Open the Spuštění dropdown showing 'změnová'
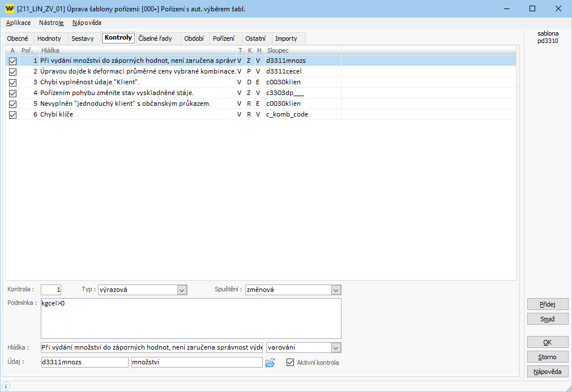 point(336,290)
